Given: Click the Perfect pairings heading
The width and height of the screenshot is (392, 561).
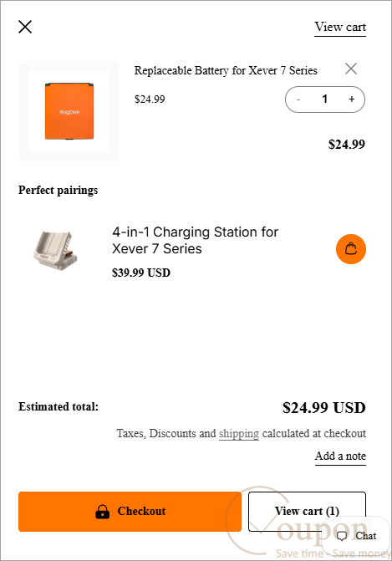Looking at the screenshot, I should 59,191.
